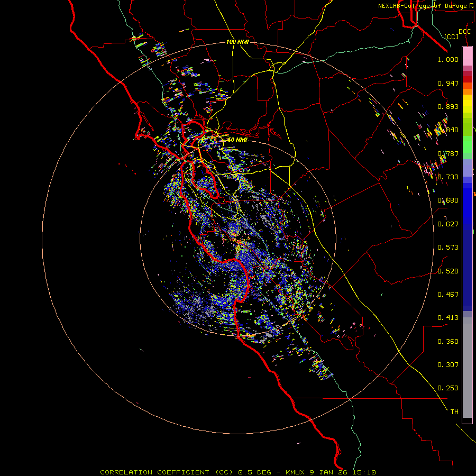Select the 0.787 legend value
Viewport: 476px width, 476px height.
click(448, 153)
